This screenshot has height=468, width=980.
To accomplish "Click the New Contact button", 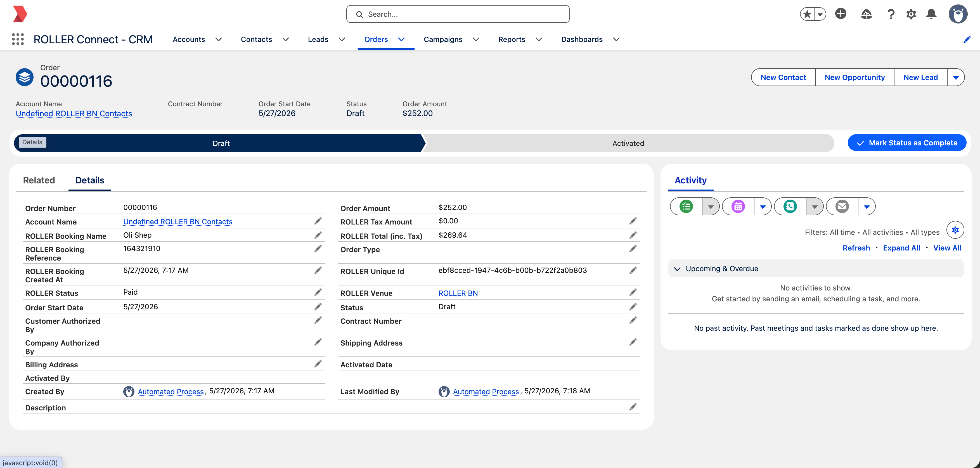I will coord(783,78).
